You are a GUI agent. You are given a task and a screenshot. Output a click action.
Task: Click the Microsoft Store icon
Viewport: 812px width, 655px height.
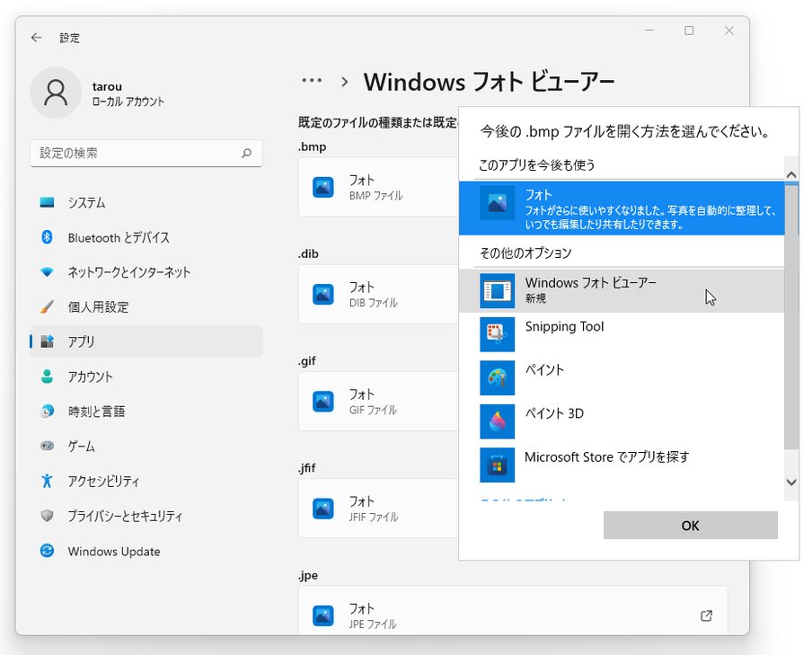coord(497,465)
